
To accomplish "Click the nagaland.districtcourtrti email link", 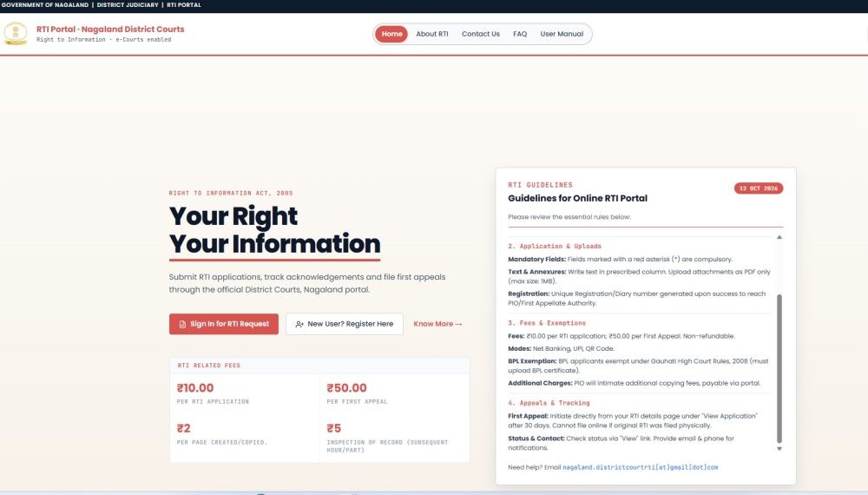I will coord(640,467).
